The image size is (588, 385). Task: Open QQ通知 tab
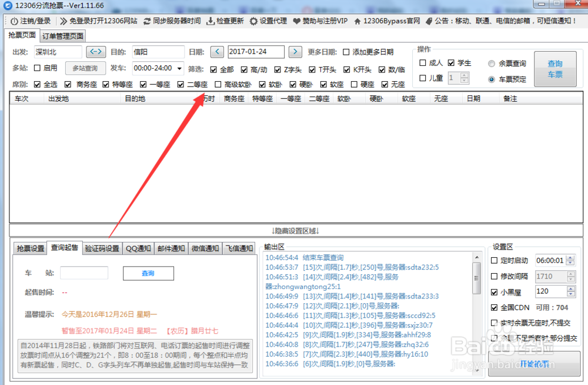pos(138,248)
